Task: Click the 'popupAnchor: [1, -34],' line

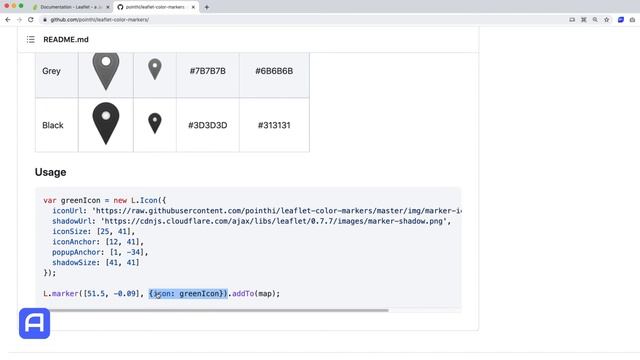Action: [x=100, y=252]
